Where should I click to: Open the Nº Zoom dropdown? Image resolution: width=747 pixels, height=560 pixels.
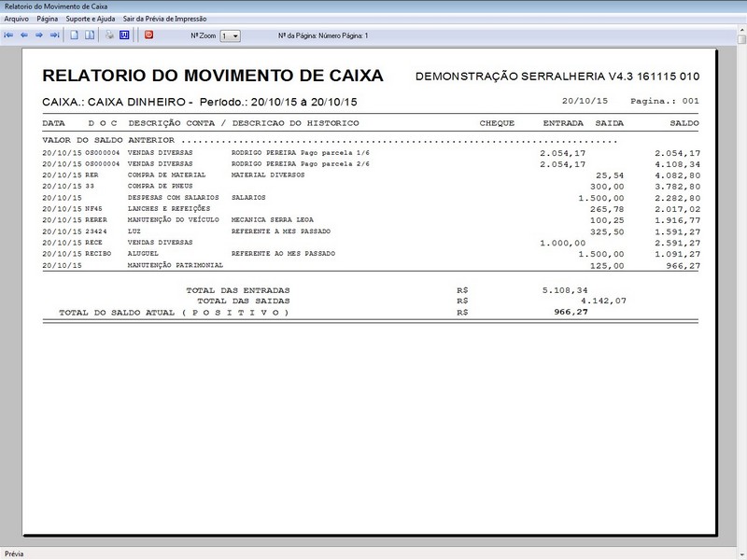click(x=229, y=34)
